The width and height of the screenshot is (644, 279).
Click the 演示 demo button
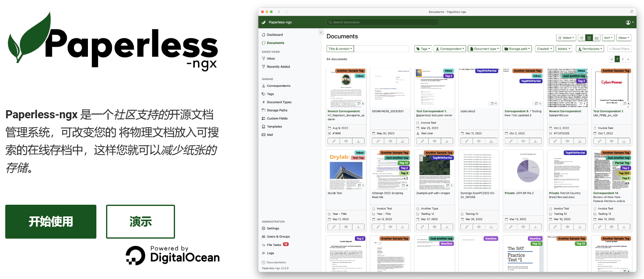click(140, 222)
